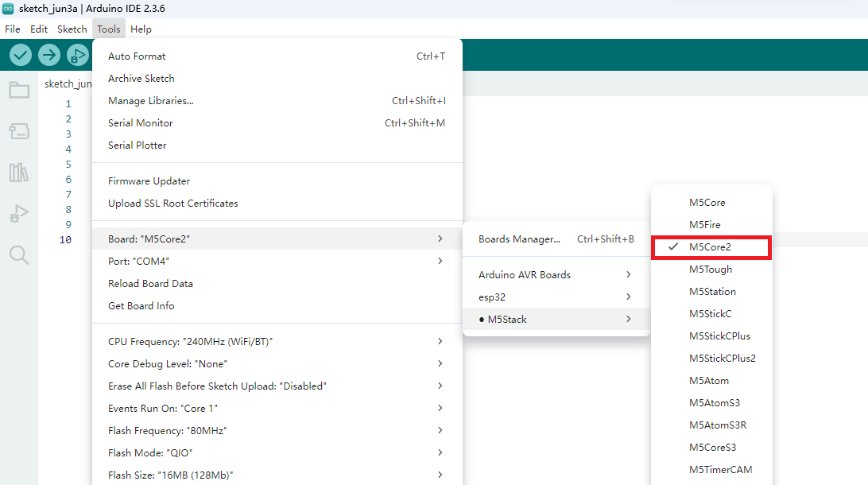
Task: Open Manage Libraries...
Action: [x=277, y=100]
